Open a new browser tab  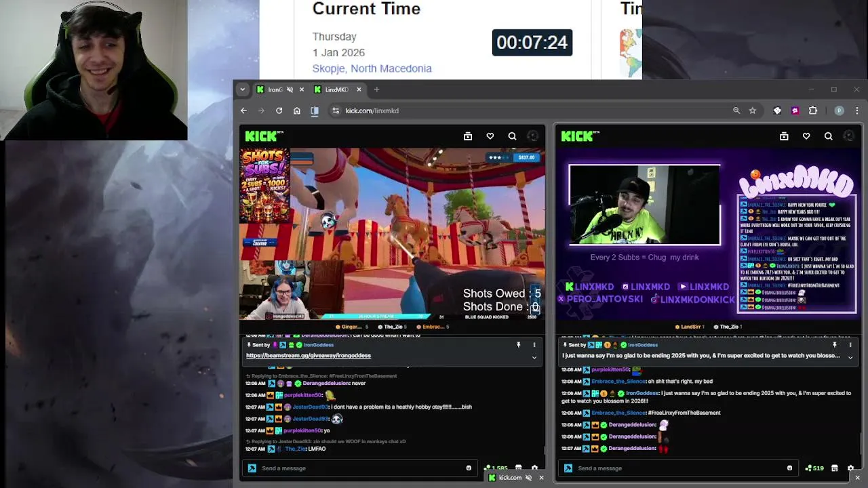377,89
